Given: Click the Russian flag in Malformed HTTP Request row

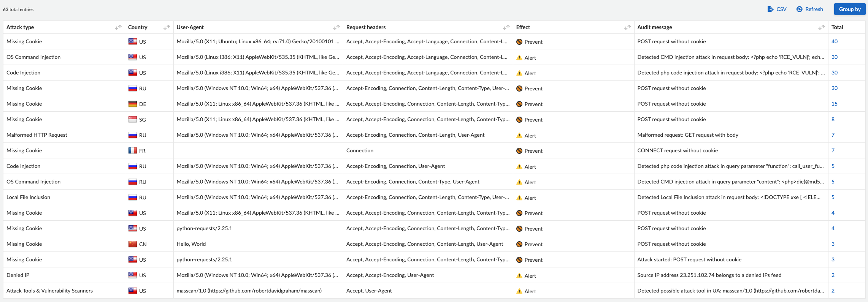Looking at the screenshot, I should [x=133, y=135].
